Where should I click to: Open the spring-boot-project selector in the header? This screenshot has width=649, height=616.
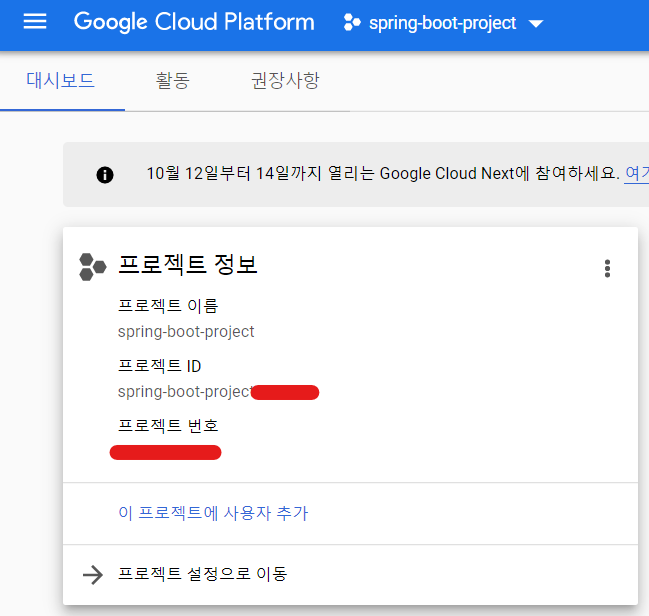pyautogui.click(x=443, y=23)
